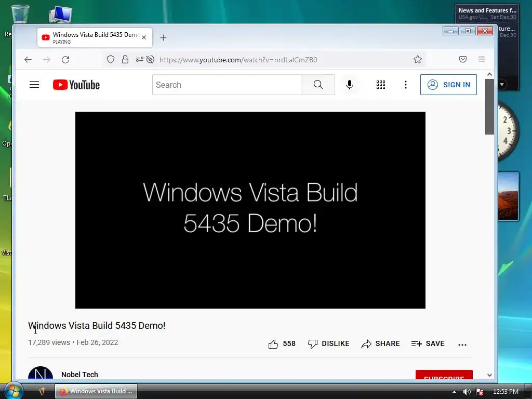Click the sidebar clock gadget

click(x=508, y=130)
